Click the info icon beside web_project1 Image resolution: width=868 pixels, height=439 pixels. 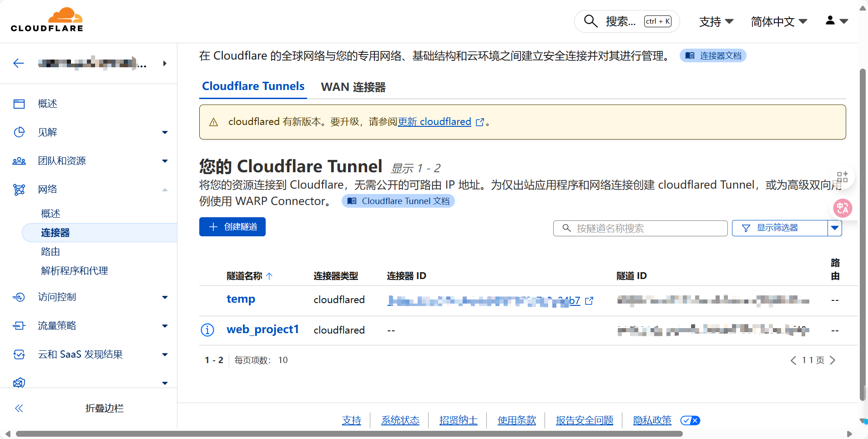[x=207, y=330]
